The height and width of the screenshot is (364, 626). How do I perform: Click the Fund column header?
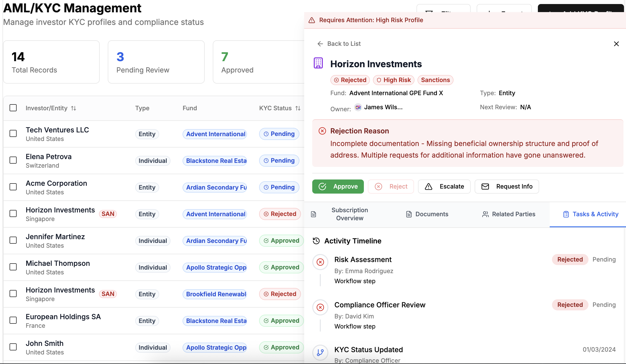pyautogui.click(x=190, y=108)
